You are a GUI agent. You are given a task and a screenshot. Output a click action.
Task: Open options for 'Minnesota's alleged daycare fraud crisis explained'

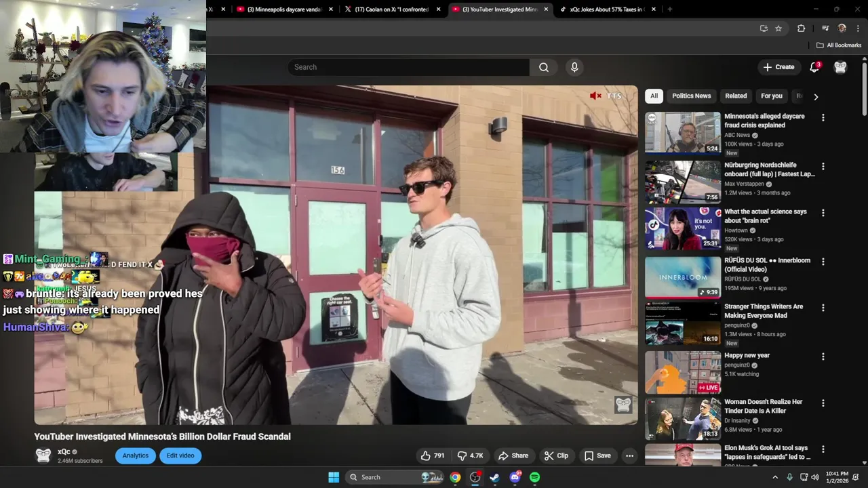click(823, 117)
